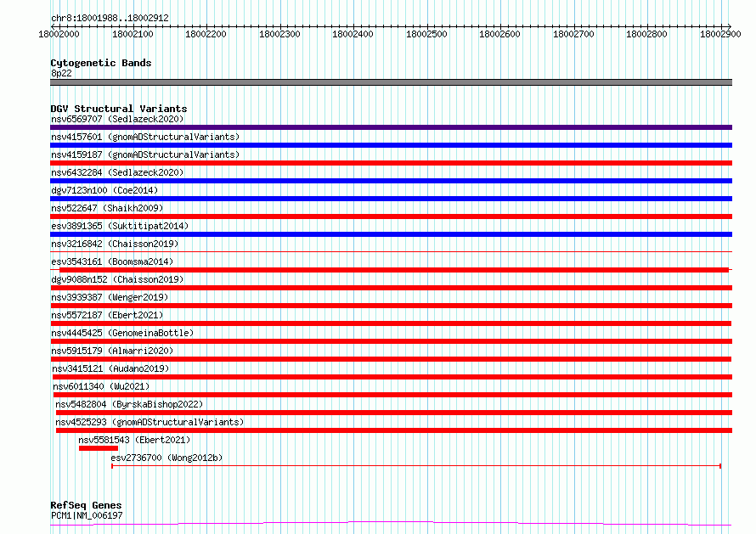
Task: Click the short red nsv5581543 bar
Action: pyautogui.click(x=99, y=448)
